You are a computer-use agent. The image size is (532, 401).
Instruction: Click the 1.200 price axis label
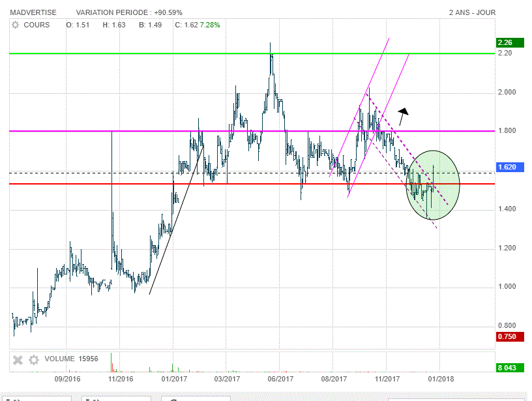pyautogui.click(x=507, y=248)
